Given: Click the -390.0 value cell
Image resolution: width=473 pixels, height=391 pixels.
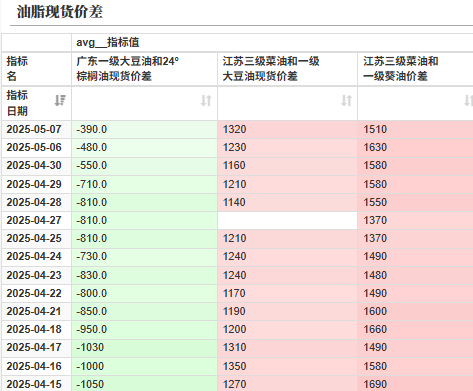Looking at the screenshot, I should pos(144,129).
